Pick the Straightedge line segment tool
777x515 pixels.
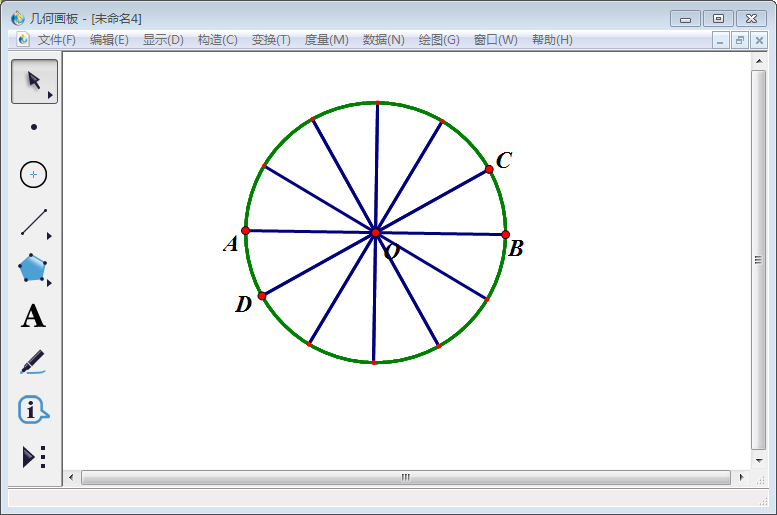point(34,222)
